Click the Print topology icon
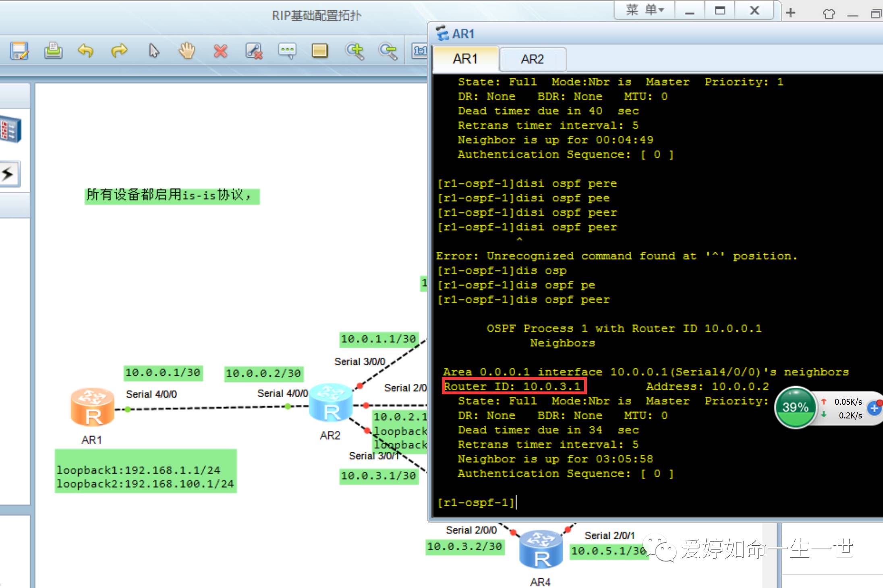The width and height of the screenshot is (883, 588). click(53, 51)
